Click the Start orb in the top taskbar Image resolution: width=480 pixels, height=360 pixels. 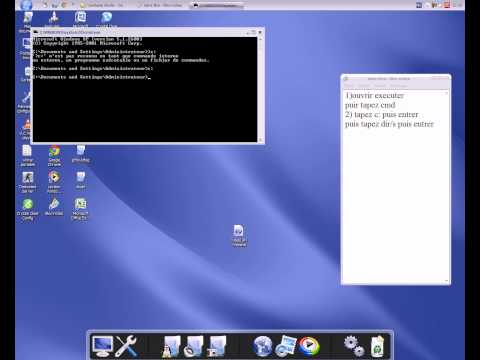26,5
